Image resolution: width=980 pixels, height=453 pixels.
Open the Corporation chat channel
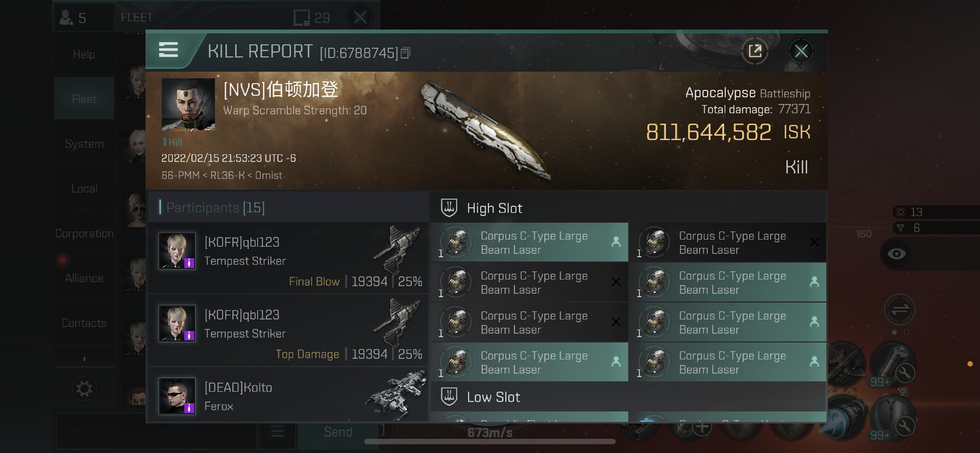pyautogui.click(x=84, y=234)
